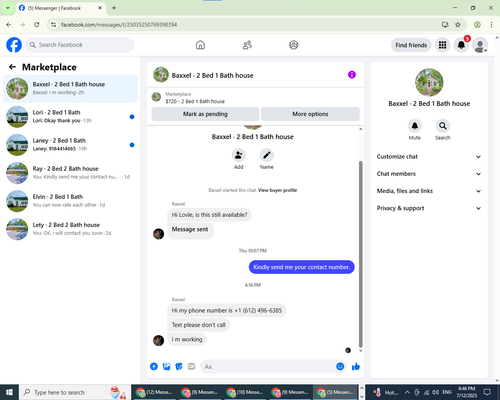Go back using the Marketplace arrow

coord(12,67)
